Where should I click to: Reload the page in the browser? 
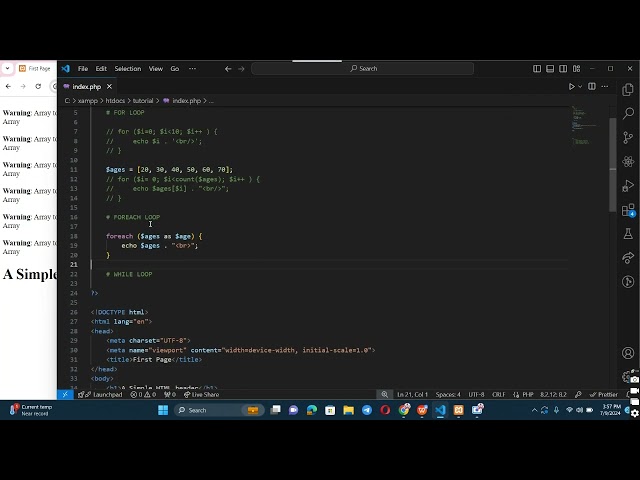click(x=38, y=87)
